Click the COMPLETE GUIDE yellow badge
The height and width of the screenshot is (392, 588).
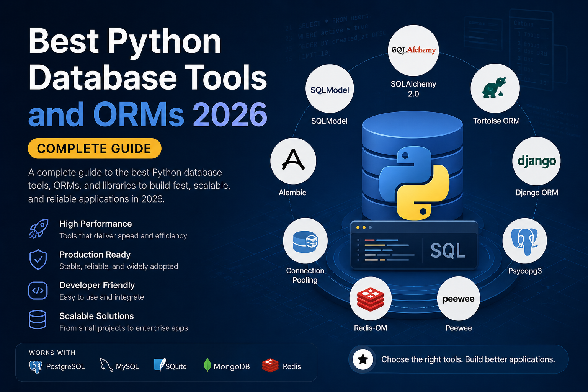pos(95,149)
